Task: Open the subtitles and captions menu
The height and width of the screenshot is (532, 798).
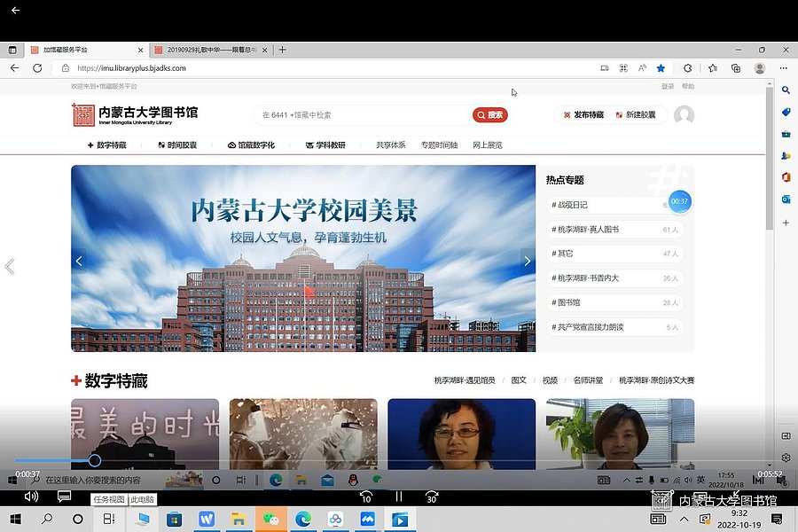Action: pos(64,497)
